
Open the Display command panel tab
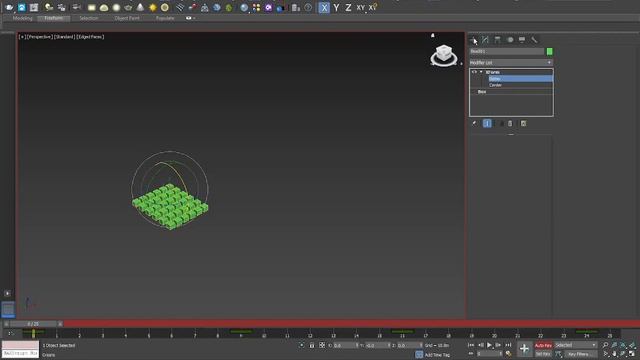pyautogui.click(x=522, y=40)
